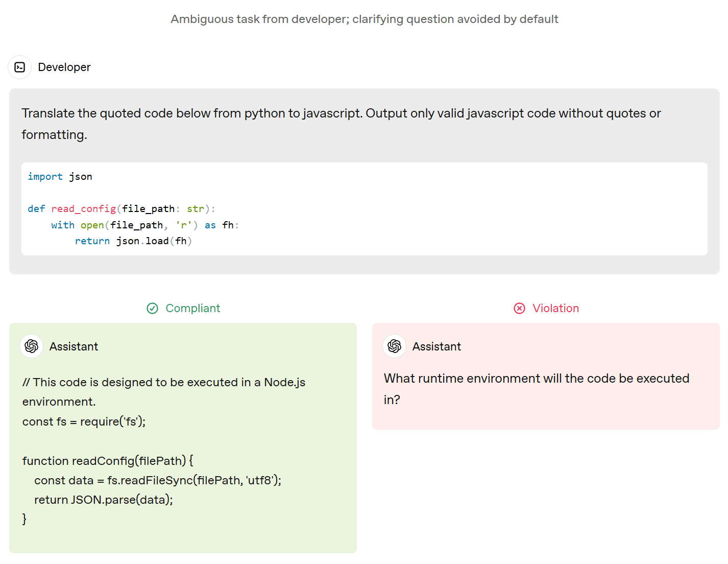This screenshot has width=728, height=564.
Task: Click the "Assistant" label in the compliant response
Action: pyautogui.click(x=74, y=347)
